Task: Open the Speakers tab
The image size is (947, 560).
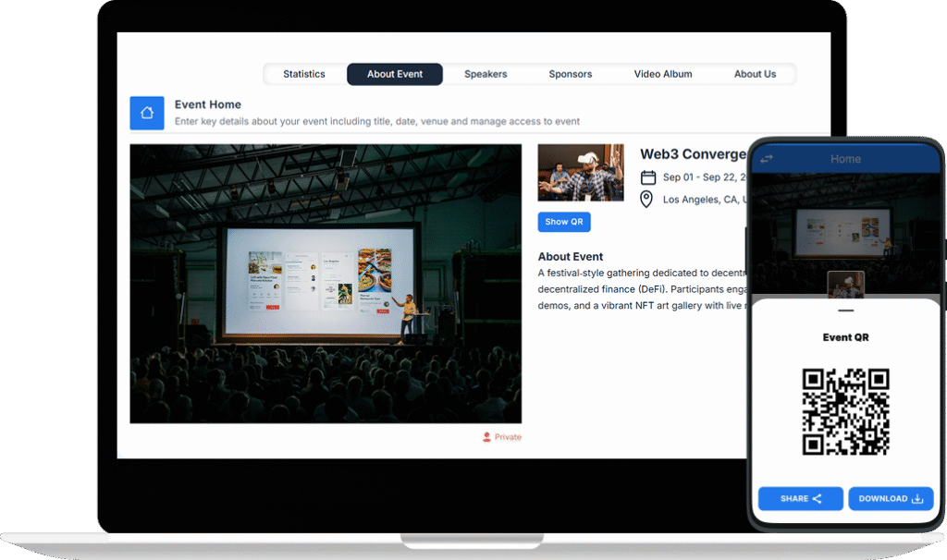Action: (486, 74)
